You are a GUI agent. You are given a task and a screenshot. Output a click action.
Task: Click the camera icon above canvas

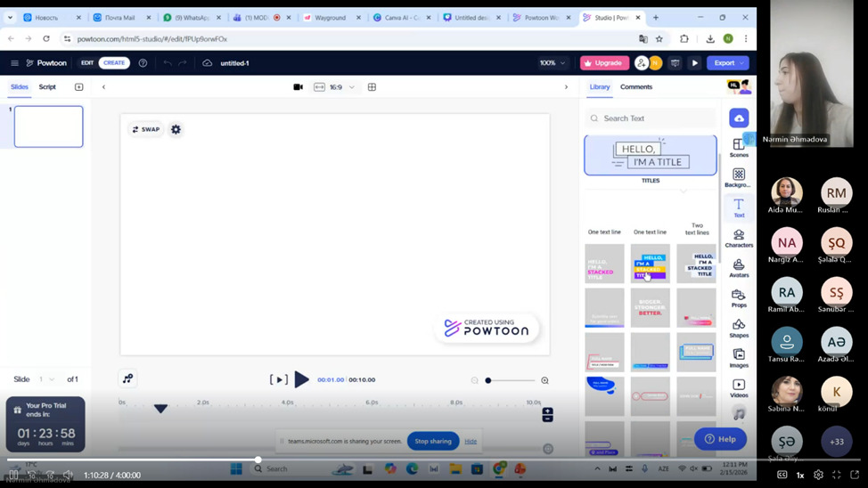point(298,87)
